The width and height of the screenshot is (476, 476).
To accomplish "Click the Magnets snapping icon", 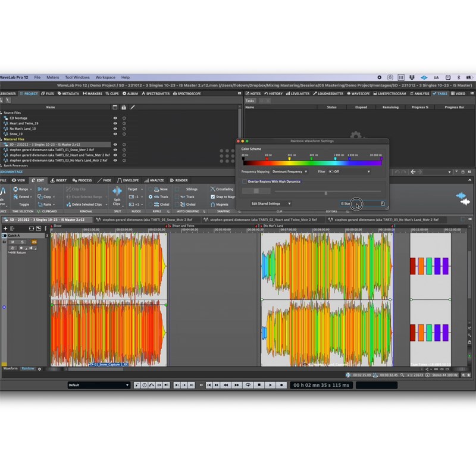I will 213,204.
